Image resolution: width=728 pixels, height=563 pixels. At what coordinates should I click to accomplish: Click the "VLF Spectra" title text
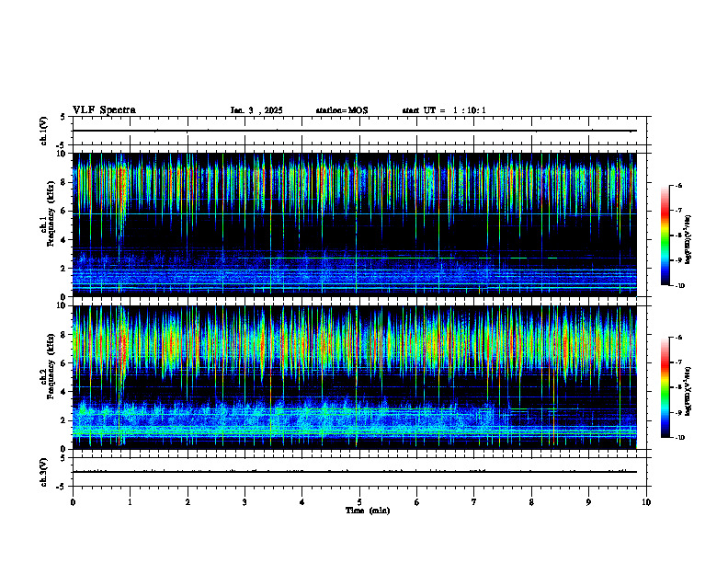pyautogui.click(x=104, y=110)
